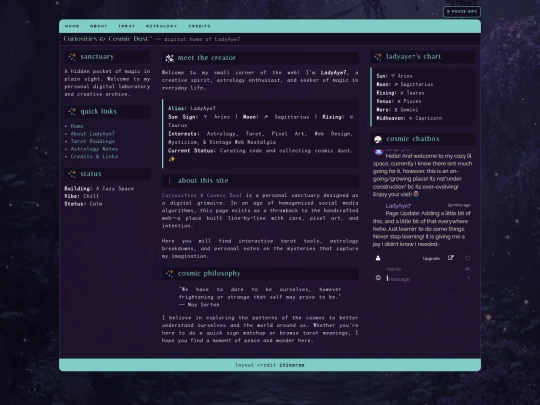
Task: Follow the Astrology Notes quick link
Action: (x=94, y=149)
